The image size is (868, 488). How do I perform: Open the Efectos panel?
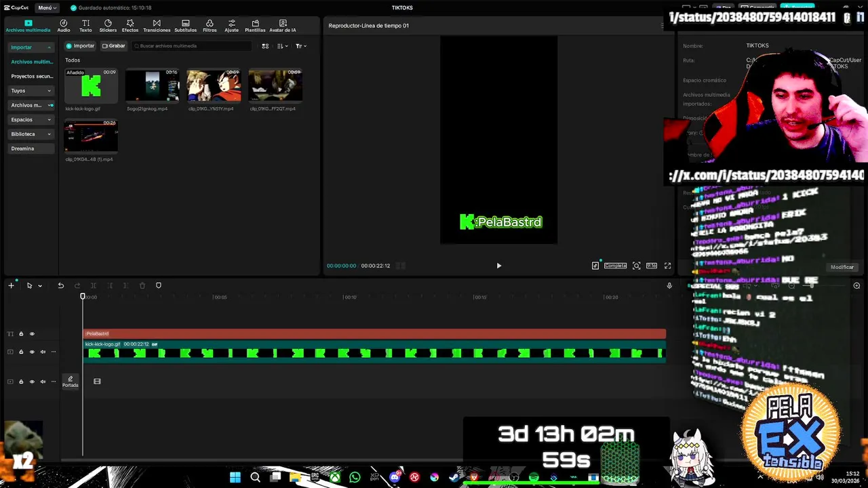click(130, 26)
